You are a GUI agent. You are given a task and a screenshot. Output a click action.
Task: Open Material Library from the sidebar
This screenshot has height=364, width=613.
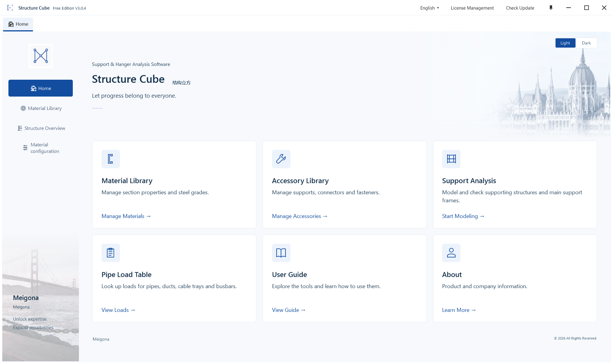(x=41, y=108)
